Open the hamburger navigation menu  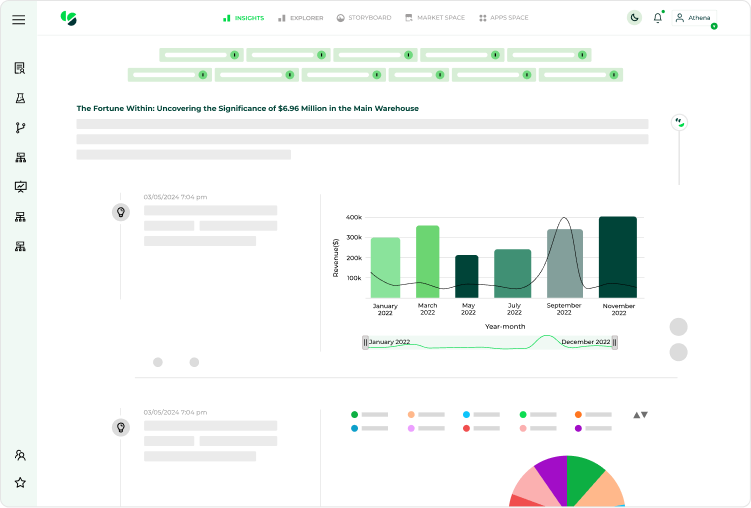point(19,19)
